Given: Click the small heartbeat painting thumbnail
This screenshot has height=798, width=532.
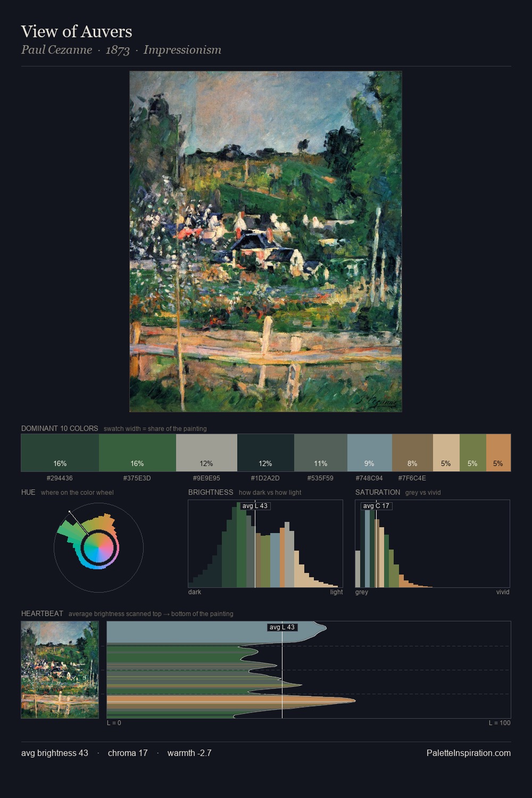Looking at the screenshot, I should point(60,670).
